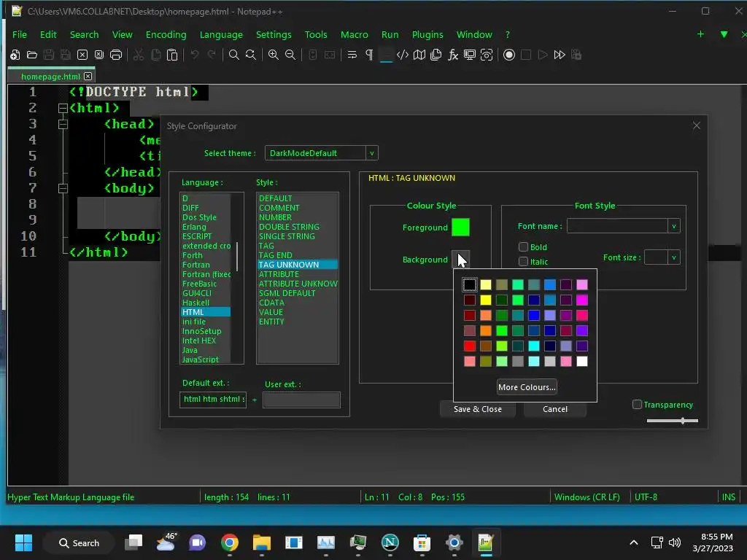Open the Plugins menu
Image resolution: width=747 pixels, height=560 pixels.
pos(427,34)
